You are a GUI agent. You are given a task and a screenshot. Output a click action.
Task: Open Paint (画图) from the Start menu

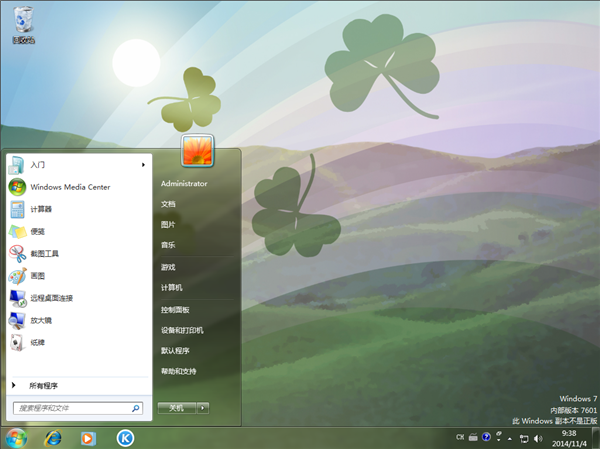(x=37, y=275)
